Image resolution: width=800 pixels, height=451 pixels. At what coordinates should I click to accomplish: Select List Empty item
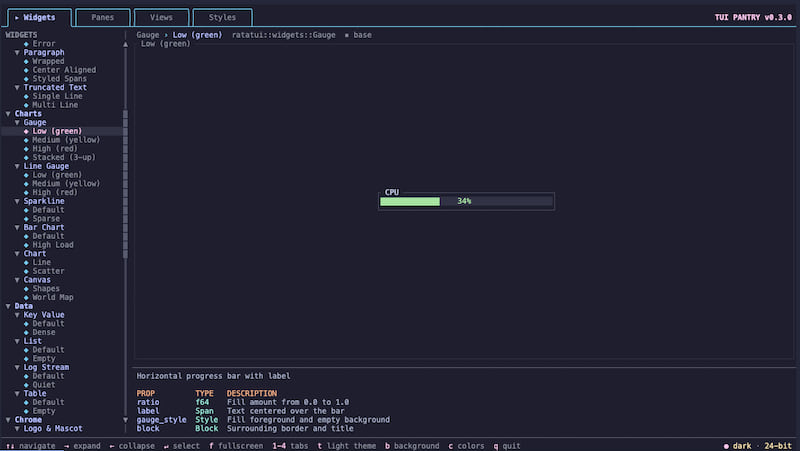[44, 359]
